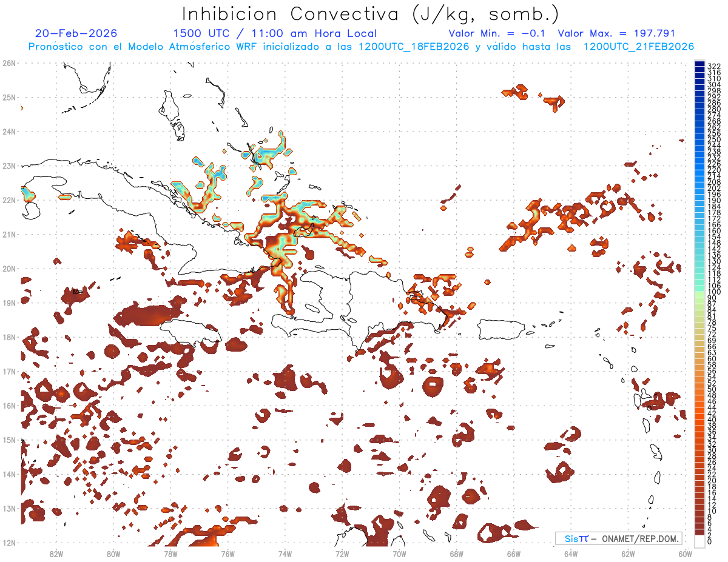728x562 pixels.
Task: Click the '22N' latitude label
Action: [9, 200]
